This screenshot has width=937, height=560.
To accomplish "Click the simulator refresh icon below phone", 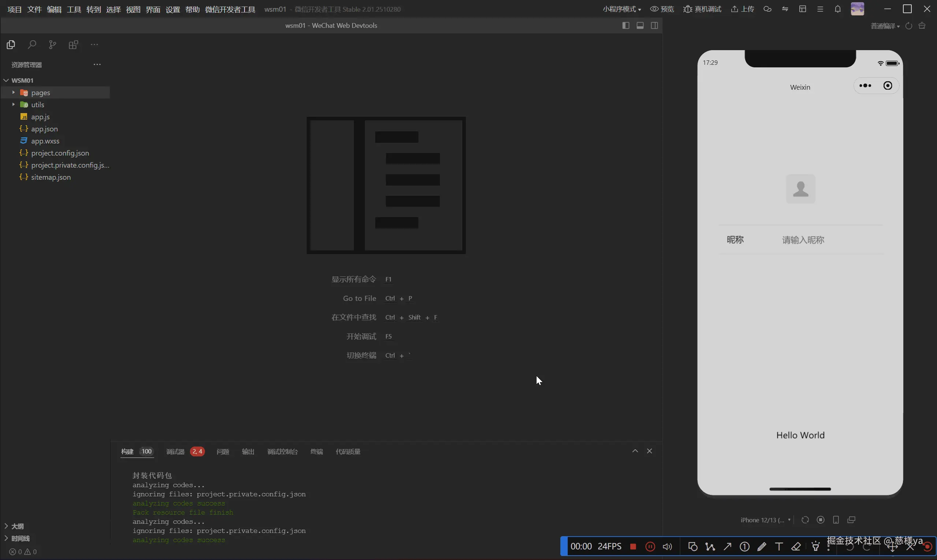I will coord(805,520).
